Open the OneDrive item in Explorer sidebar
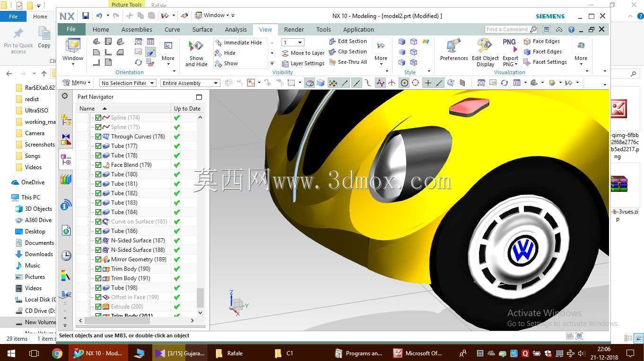This screenshot has width=644, height=361. click(33, 182)
